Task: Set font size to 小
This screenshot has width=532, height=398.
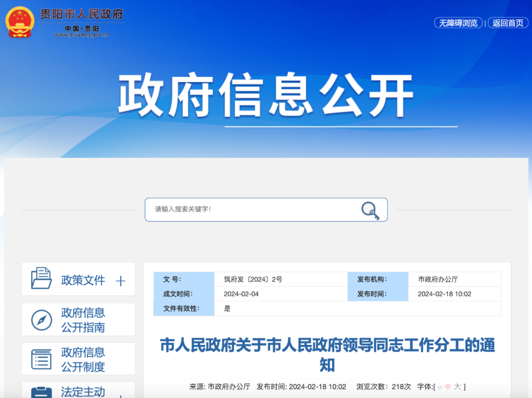Action: coord(440,388)
